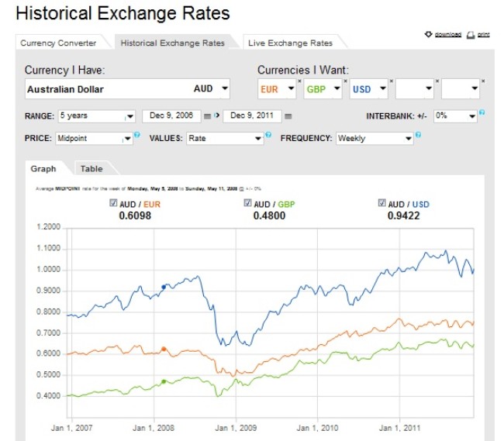Click the Dec 9, 2006 start date field
Screen dimensions: 504x441
[x=171, y=116]
